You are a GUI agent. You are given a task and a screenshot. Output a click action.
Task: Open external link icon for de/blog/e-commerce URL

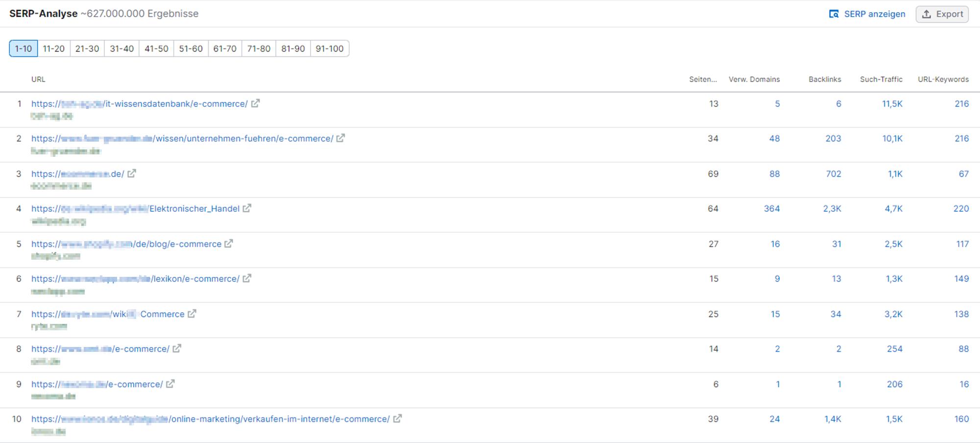click(229, 244)
